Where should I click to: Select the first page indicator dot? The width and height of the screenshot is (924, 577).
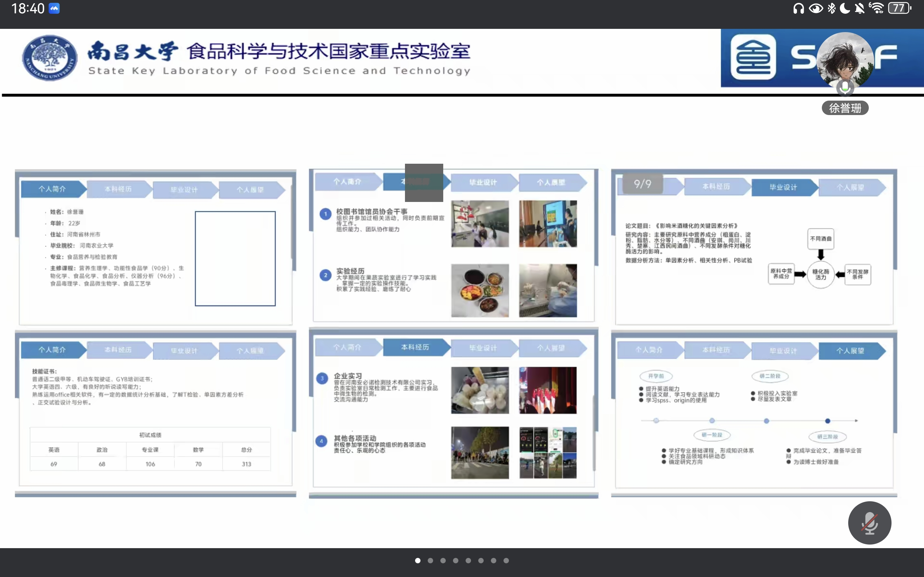click(418, 560)
